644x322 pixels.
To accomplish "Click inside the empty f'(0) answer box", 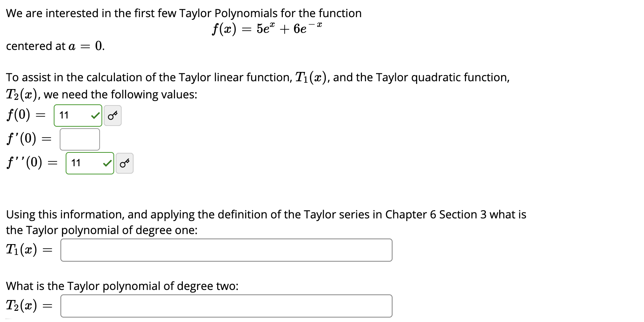I will pos(79,139).
